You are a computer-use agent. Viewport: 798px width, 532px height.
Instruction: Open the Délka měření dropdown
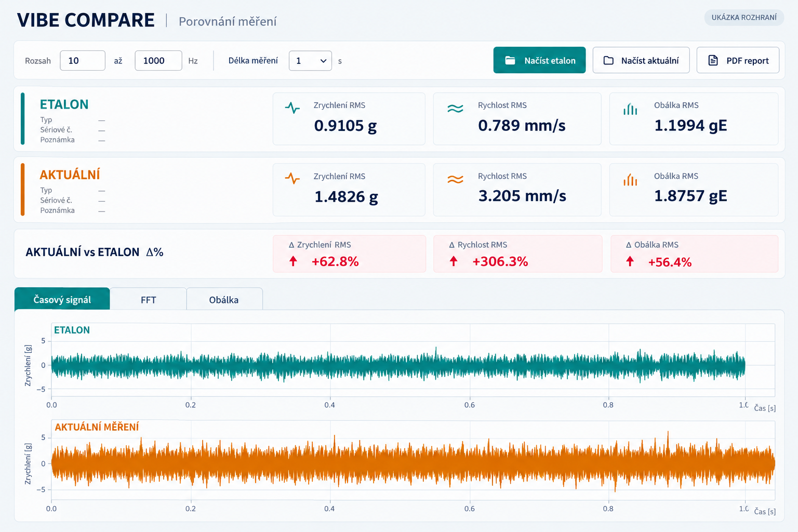310,61
